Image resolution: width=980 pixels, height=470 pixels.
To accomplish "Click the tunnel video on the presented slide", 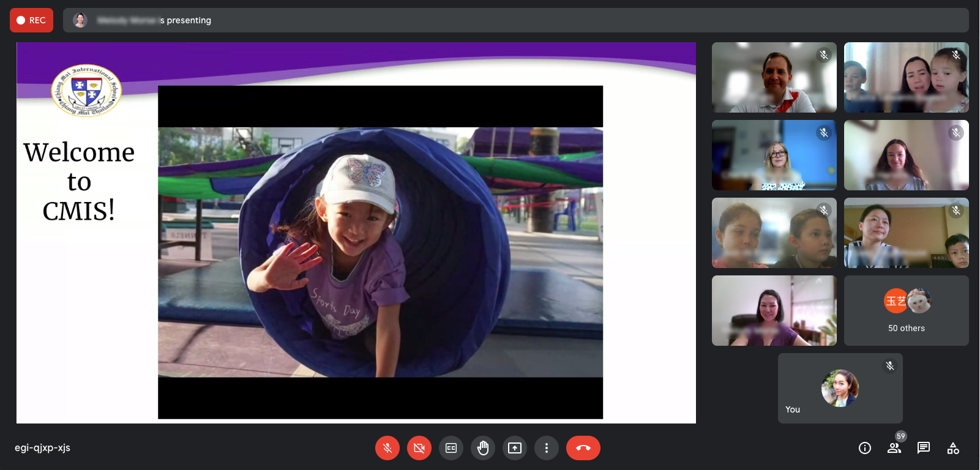I will click(x=380, y=252).
